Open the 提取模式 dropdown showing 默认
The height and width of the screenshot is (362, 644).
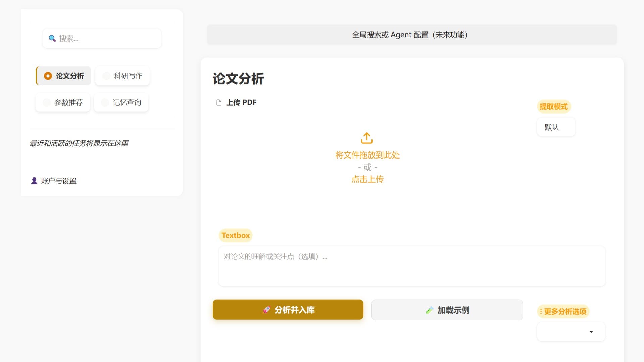click(556, 127)
